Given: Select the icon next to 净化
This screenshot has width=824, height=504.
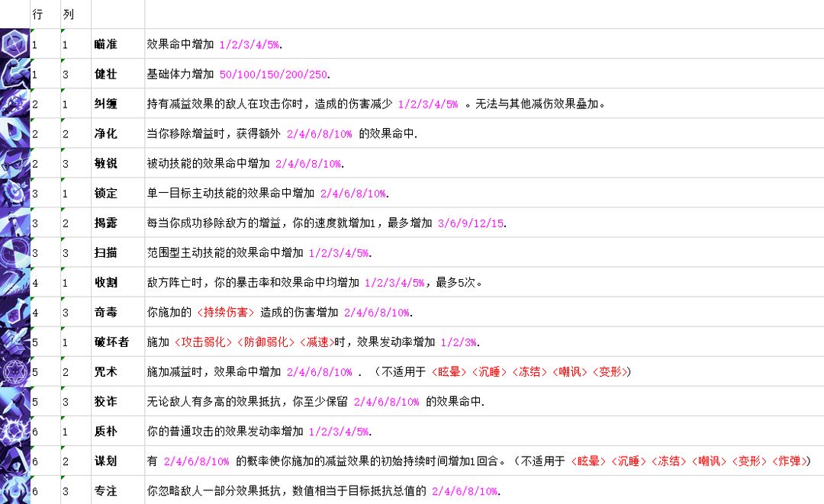Looking at the screenshot, I should tap(14, 133).
